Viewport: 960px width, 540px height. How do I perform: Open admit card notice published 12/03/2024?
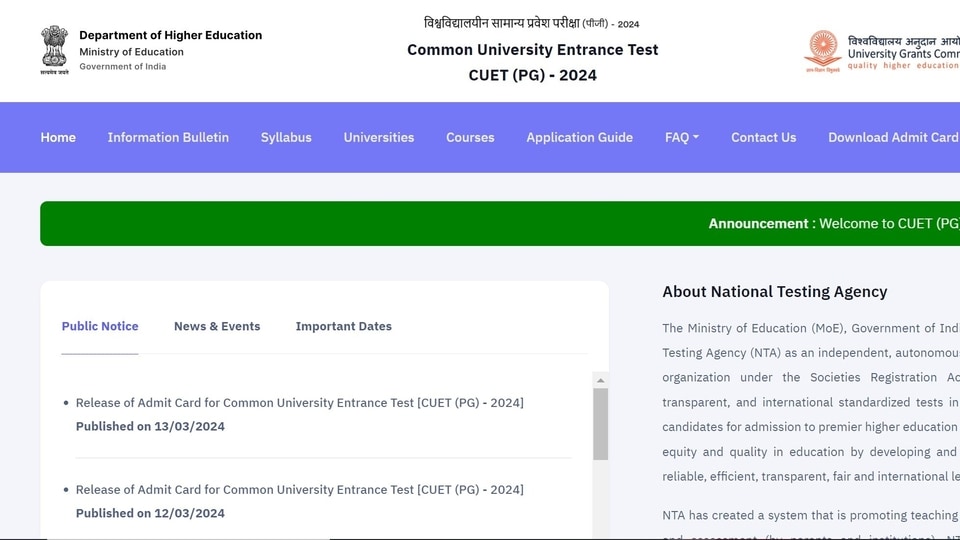pyautogui.click(x=299, y=490)
